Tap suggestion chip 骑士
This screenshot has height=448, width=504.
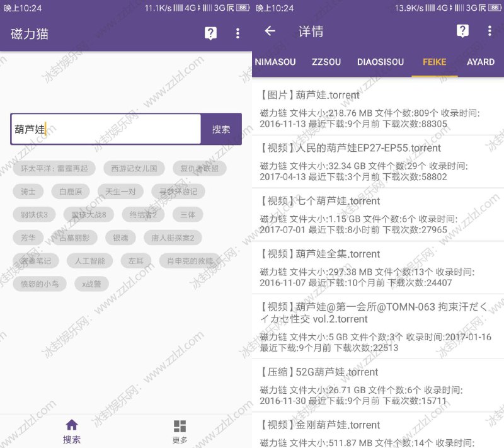pyautogui.click(x=28, y=192)
